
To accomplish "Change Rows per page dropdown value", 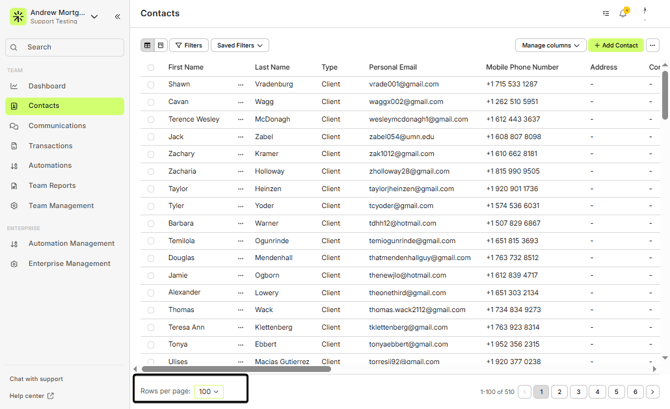I will pyautogui.click(x=209, y=391).
